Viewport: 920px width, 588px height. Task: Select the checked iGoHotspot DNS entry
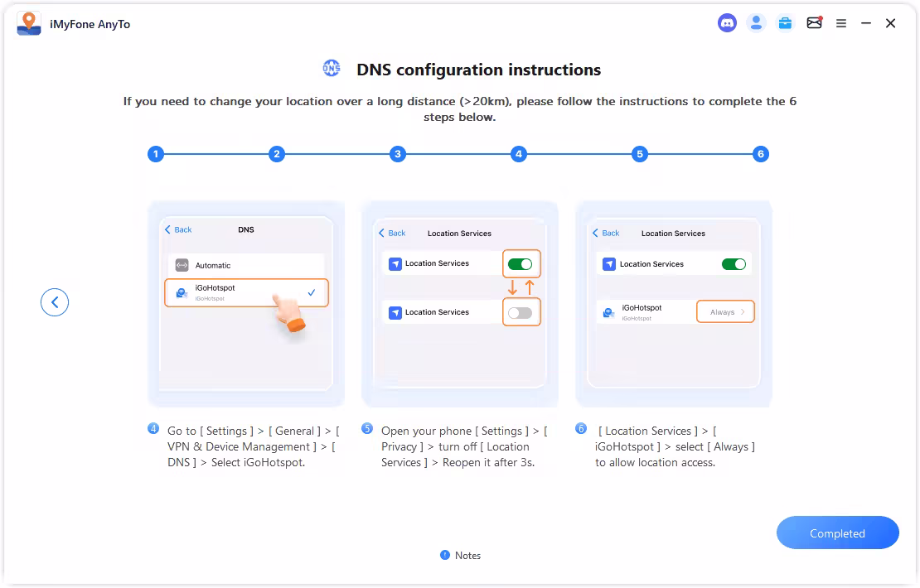pyautogui.click(x=245, y=293)
